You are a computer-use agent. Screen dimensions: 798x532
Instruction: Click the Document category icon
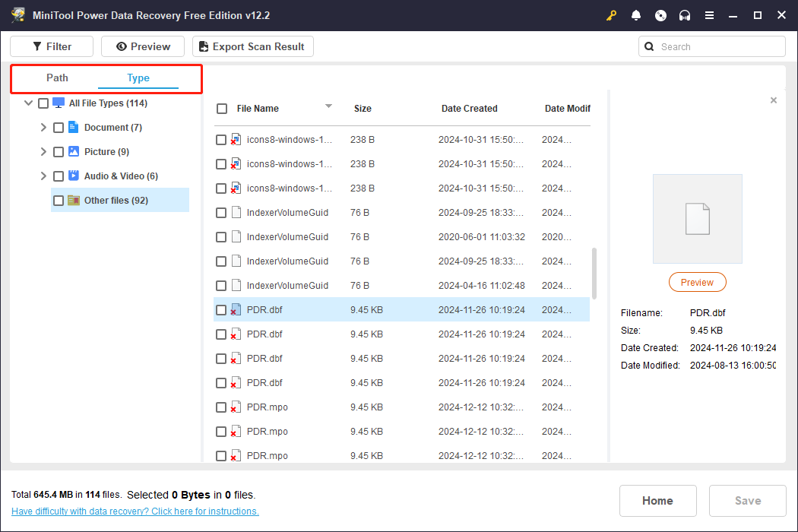tap(73, 127)
